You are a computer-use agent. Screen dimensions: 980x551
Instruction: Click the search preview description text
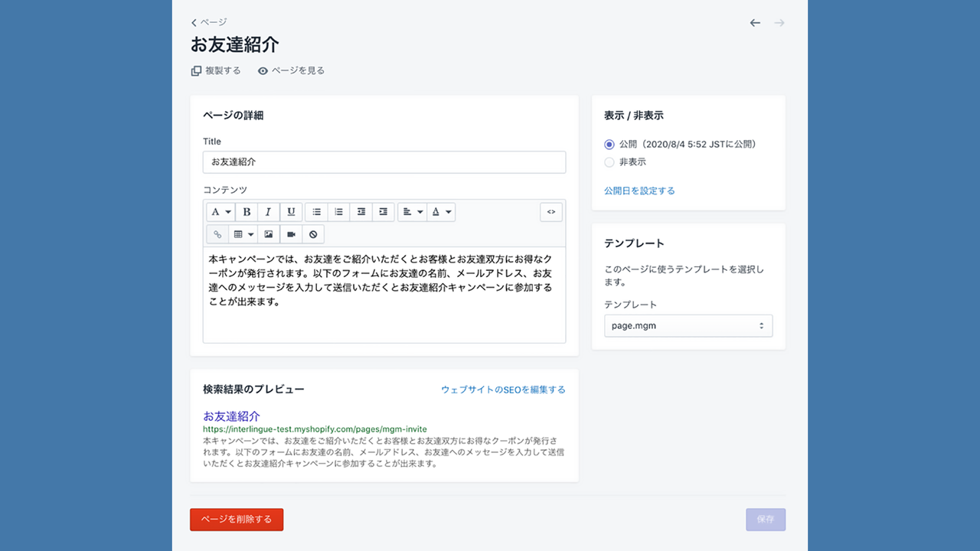pyautogui.click(x=384, y=452)
